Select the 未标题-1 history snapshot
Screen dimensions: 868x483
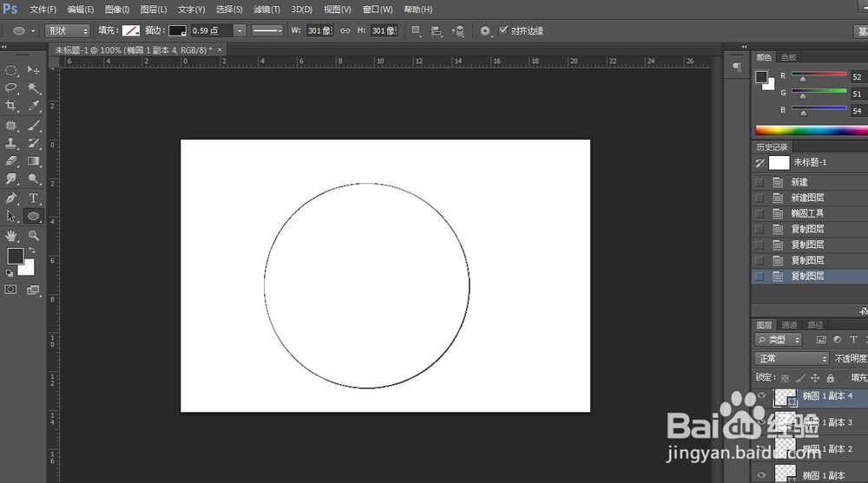(x=809, y=162)
